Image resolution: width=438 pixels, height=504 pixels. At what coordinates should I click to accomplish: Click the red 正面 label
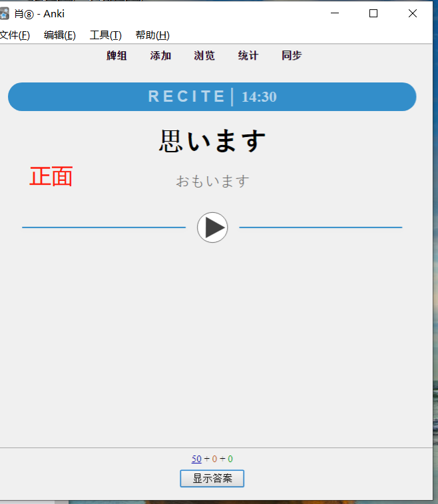51,176
